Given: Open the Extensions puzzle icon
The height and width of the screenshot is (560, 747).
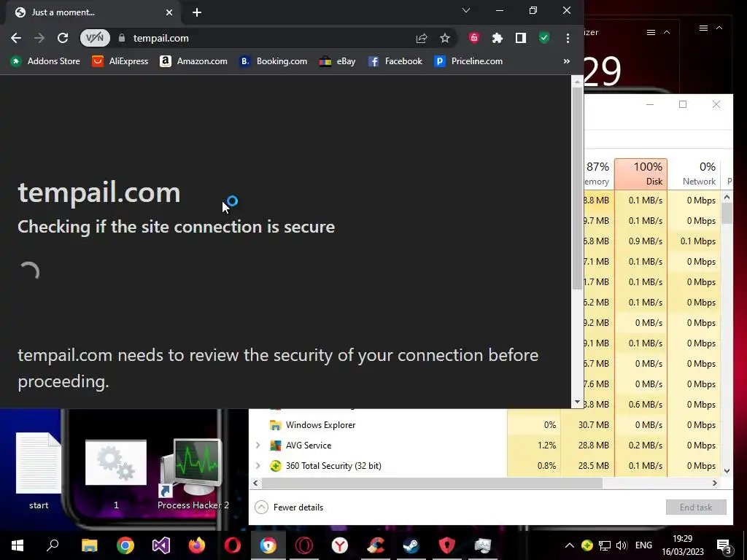Looking at the screenshot, I should 497,38.
